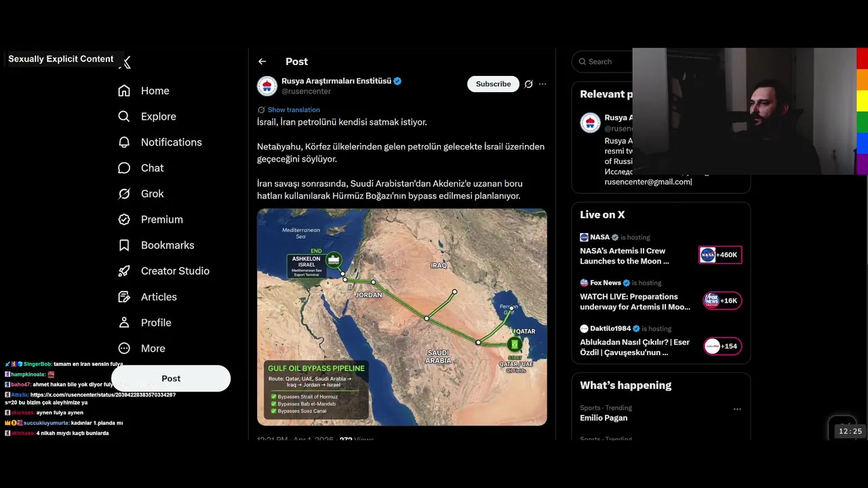Click the SingerBob chat username
Viewport: 868px width, 488px height.
37,364
